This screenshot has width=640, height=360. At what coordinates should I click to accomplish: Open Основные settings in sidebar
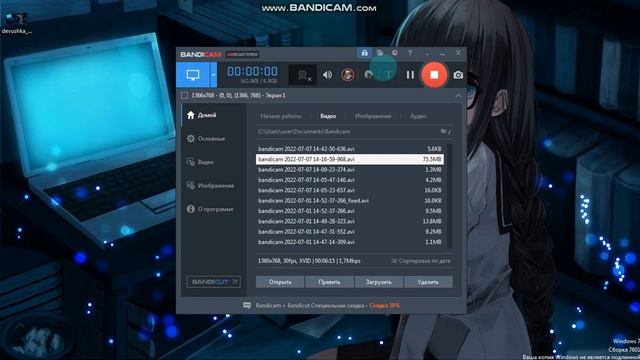click(x=206, y=139)
